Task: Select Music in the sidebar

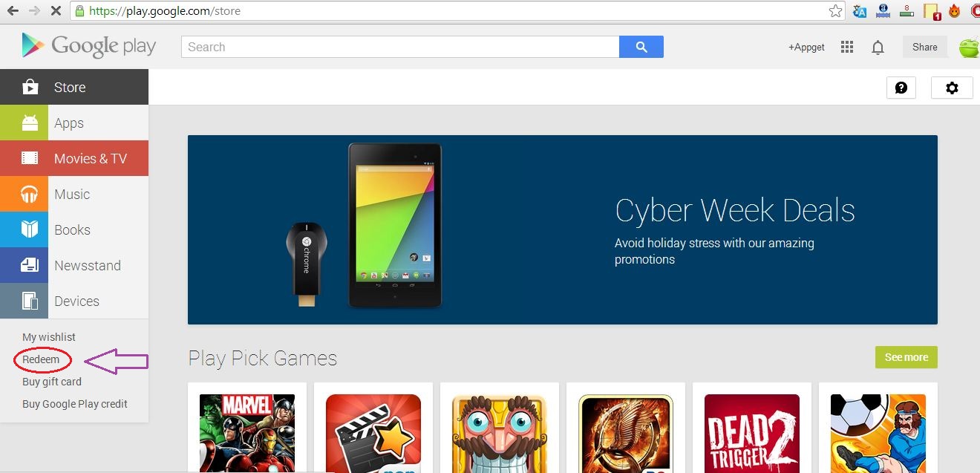Action: [x=74, y=194]
